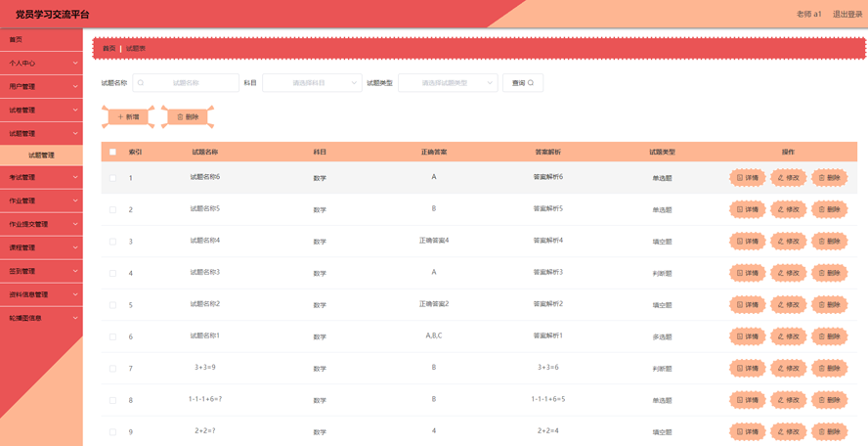Click the trash icon on batch 删除 button
Image resolution: width=868 pixels, height=446 pixels.
pos(180,117)
